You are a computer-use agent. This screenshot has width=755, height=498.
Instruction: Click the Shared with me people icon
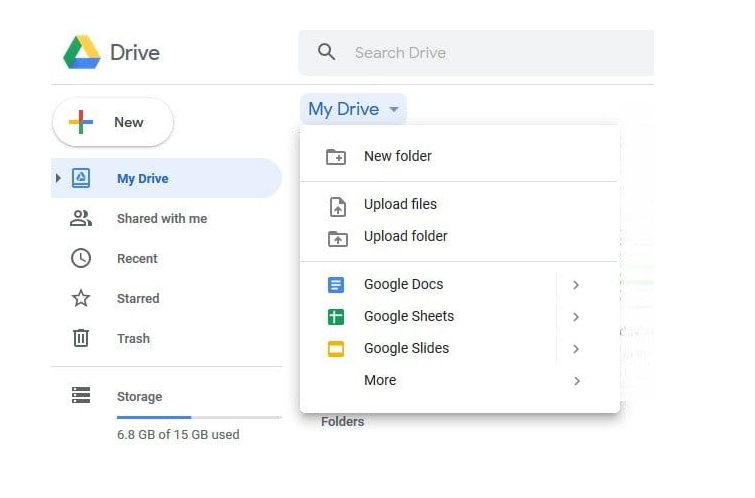click(x=81, y=218)
